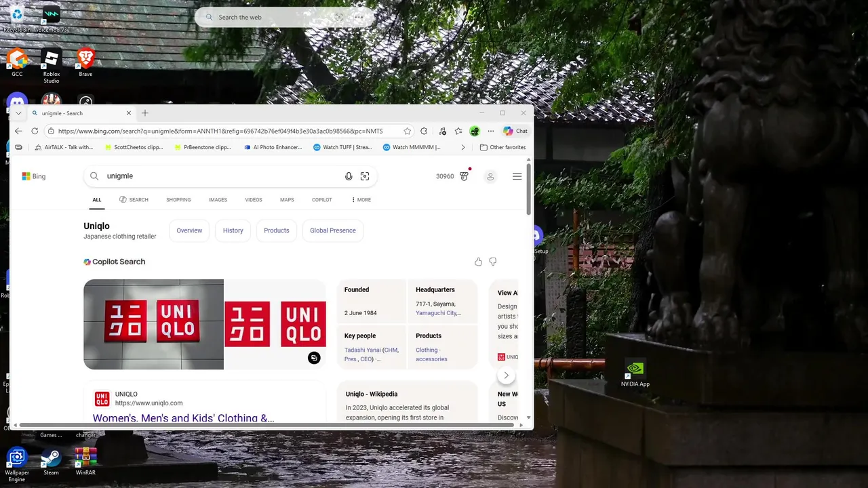This screenshot has width=868, height=488.
Task: Switch to the VIDEOS tab
Action: [254, 200]
